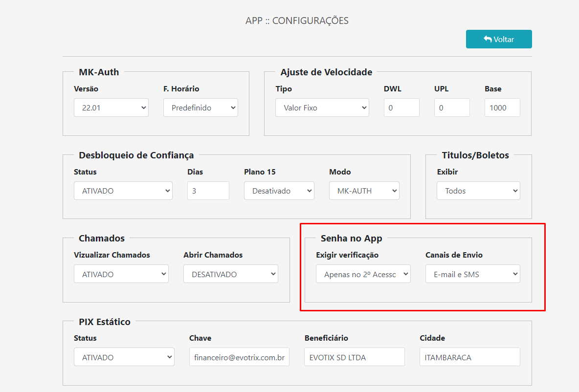Click the Voltar button
The width and height of the screenshot is (579, 392).
tap(499, 39)
